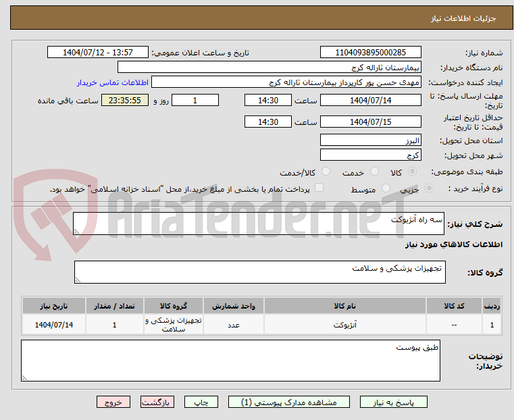Click the نام دستگاه خریدار field

pyautogui.click(x=269, y=68)
